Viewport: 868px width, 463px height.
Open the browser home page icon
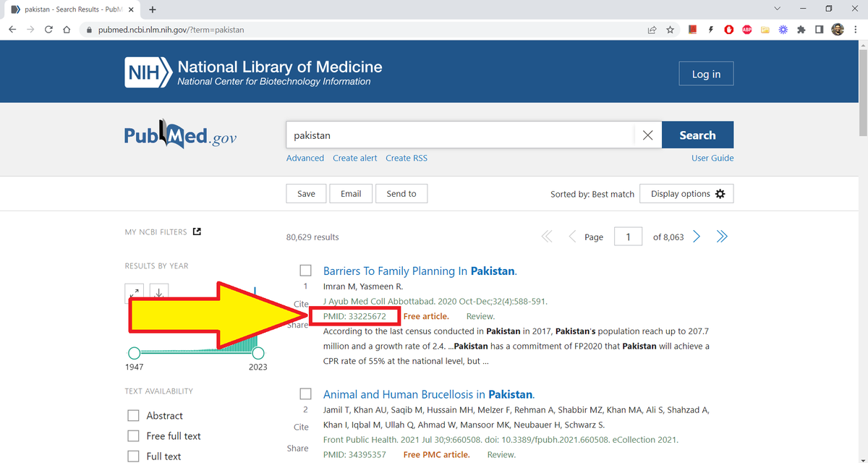(x=67, y=30)
